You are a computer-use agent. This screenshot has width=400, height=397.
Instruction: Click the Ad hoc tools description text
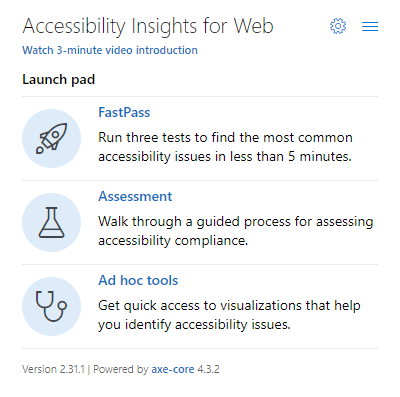[229, 315]
